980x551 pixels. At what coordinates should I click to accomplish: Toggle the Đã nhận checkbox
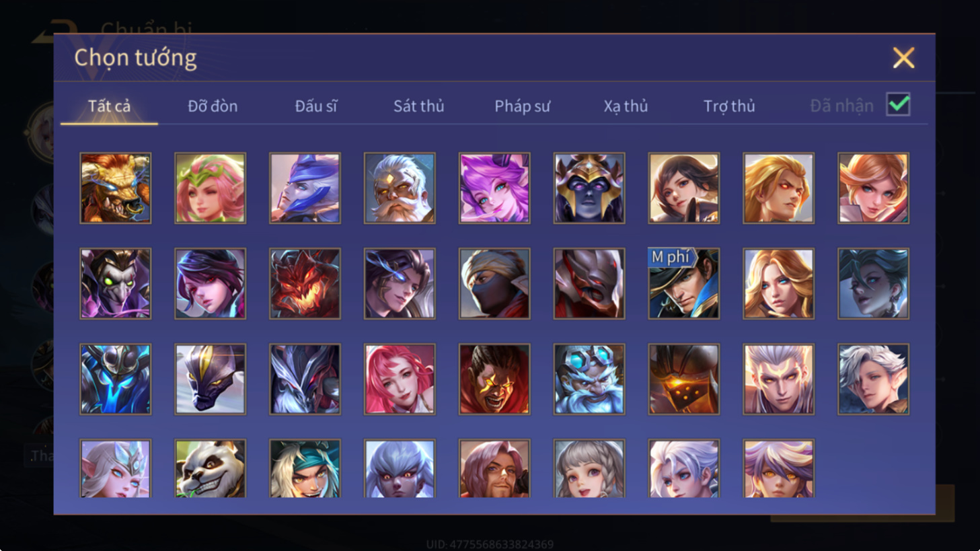coord(899,105)
